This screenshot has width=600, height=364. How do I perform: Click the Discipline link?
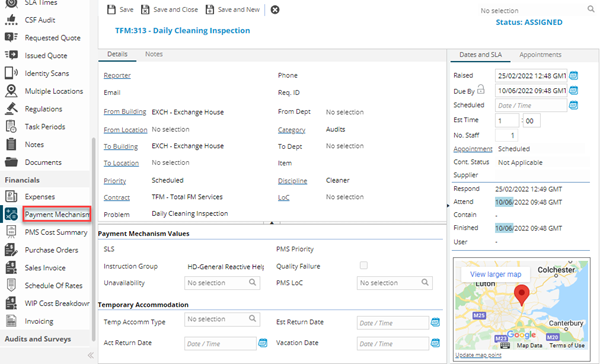coord(292,181)
